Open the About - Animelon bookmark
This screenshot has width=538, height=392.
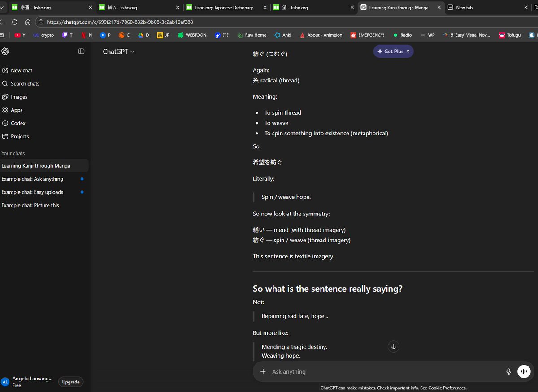pyautogui.click(x=321, y=35)
